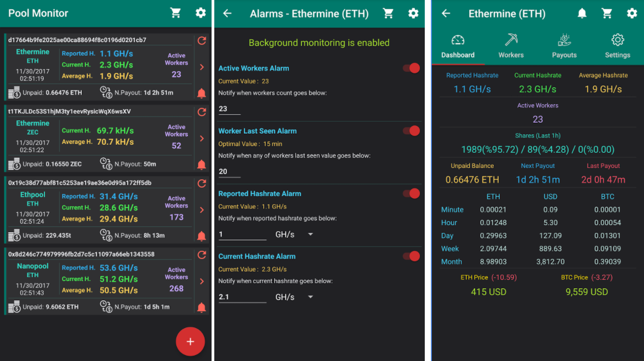Screen dimensions: 644x361
Task: Open alarm bell for Ethpool card
Action: click(201, 236)
